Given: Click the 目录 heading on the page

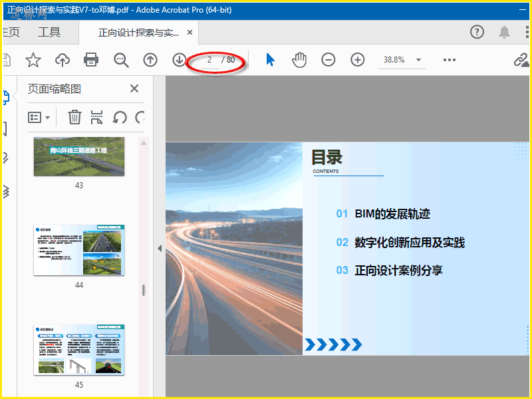Looking at the screenshot, I should (327, 157).
